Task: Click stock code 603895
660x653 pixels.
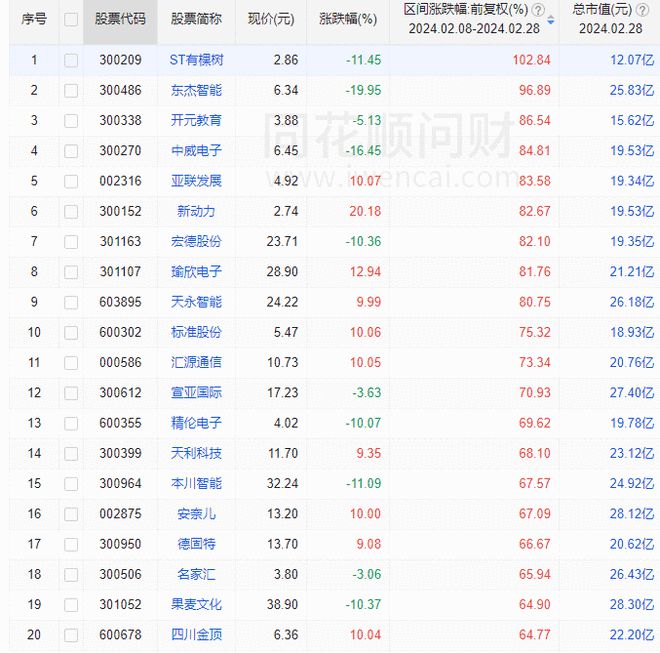Action: tap(120, 302)
